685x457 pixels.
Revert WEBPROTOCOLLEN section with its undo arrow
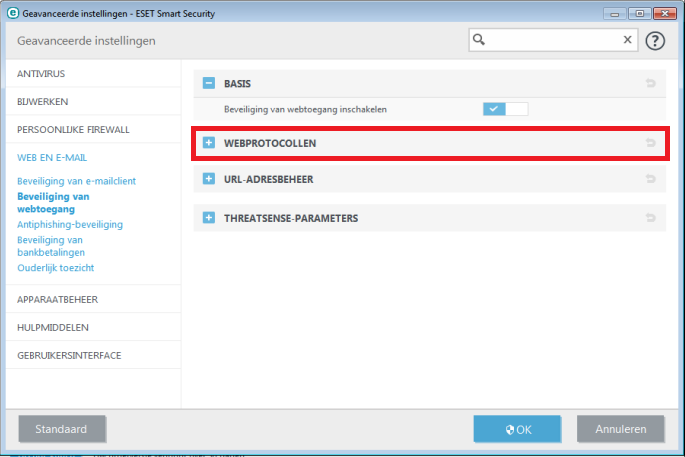tap(650, 142)
